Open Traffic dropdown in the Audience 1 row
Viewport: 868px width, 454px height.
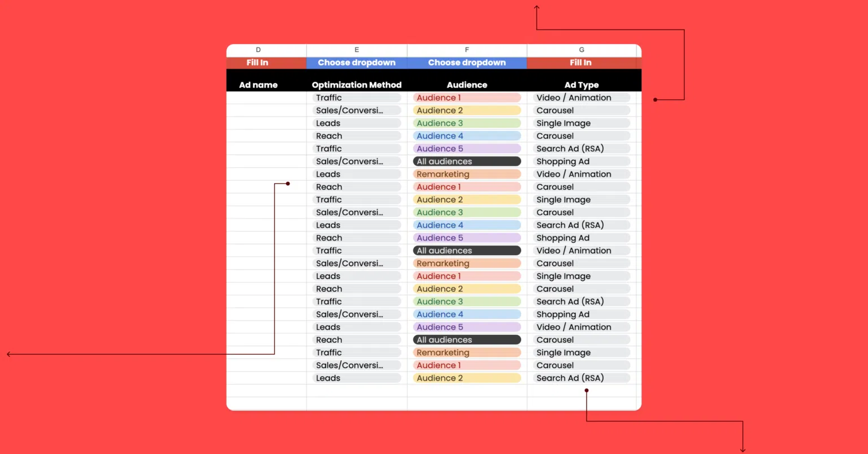tap(357, 98)
